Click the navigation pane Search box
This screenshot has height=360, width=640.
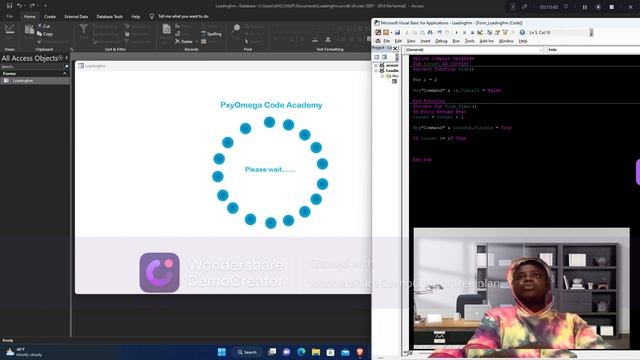[33, 67]
